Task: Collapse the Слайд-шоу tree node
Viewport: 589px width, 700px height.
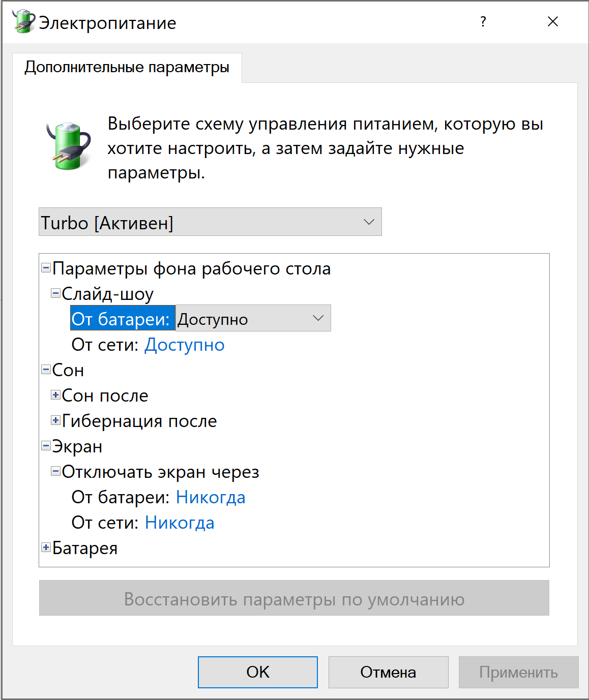Action: tap(56, 293)
